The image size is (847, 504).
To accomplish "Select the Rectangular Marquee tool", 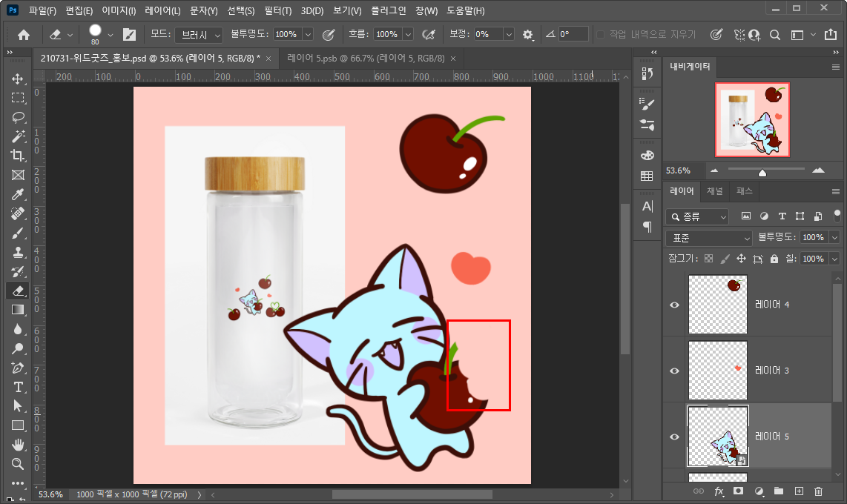I will pos(18,98).
